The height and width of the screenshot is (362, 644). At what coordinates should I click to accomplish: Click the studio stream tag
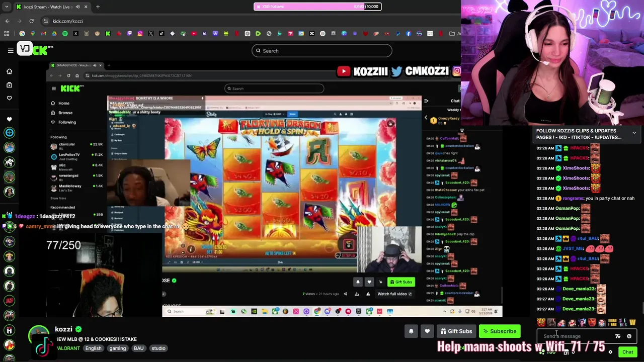click(x=158, y=348)
